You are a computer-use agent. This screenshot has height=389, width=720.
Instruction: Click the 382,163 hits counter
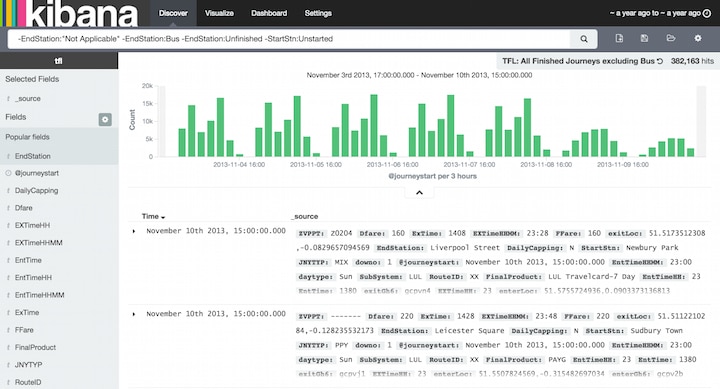[x=692, y=61]
